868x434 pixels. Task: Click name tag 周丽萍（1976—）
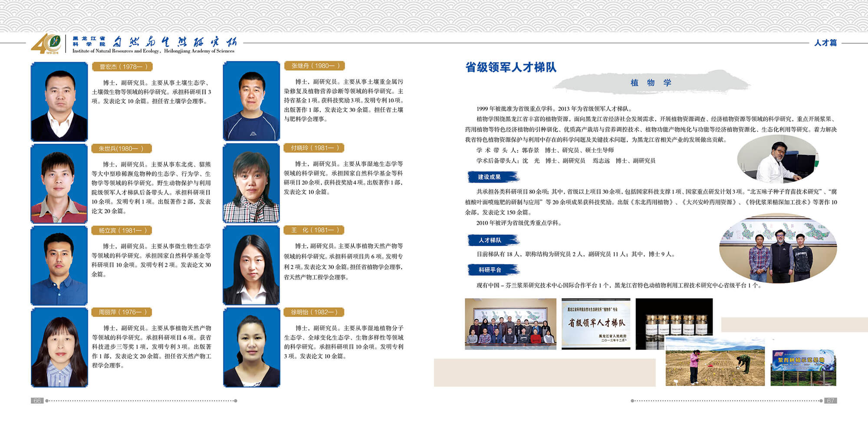click(122, 312)
